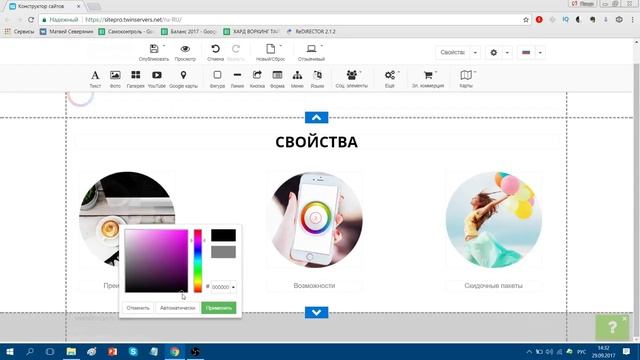Bookmark page with the star icon
The height and width of the screenshot is (360, 640).
click(526, 20)
